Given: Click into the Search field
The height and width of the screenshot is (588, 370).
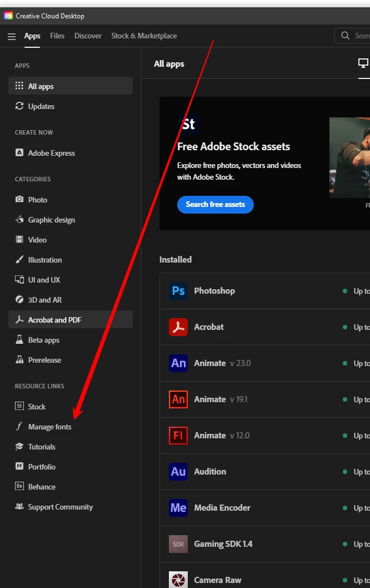Looking at the screenshot, I should pos(352,36).
